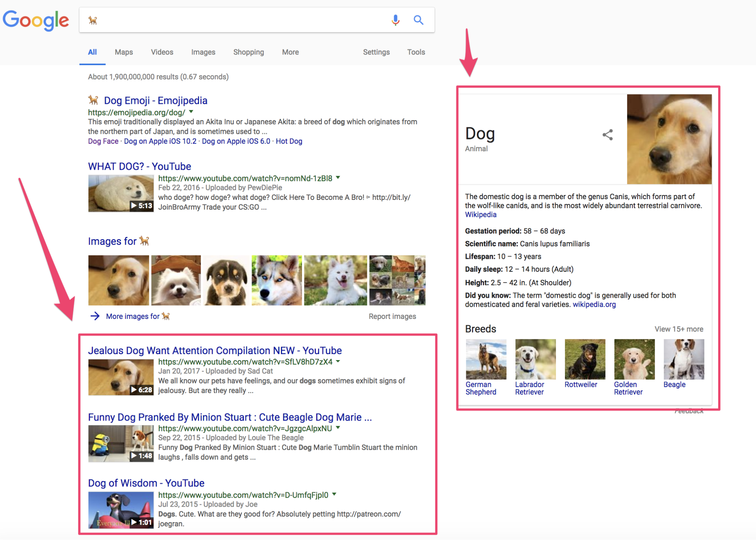The image size is (756, 540).
Task: Play the 1:01 Dog of Wisdom thumbnail
Action: tap(121, 510)
